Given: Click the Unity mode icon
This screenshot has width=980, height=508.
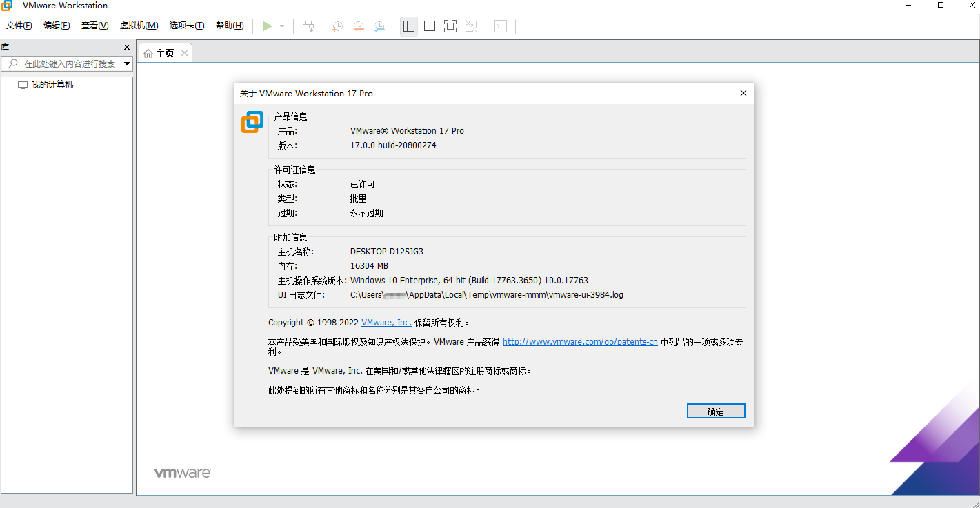Looking at the screenshot, I should point(471,26).
